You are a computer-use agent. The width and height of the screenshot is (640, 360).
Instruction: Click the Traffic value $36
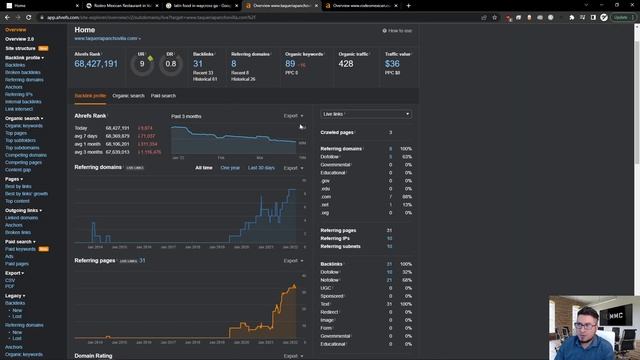pyautogui.click(x=392, y=64)
